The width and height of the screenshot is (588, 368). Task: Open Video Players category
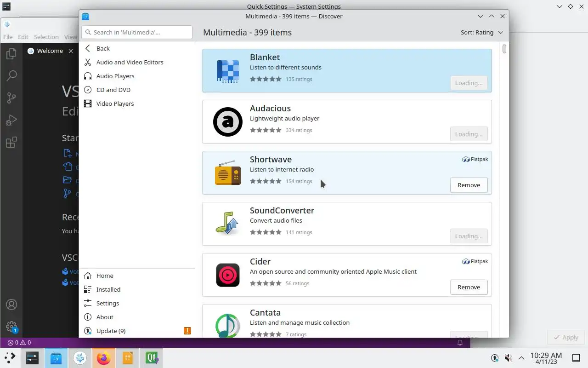[137, 103]
